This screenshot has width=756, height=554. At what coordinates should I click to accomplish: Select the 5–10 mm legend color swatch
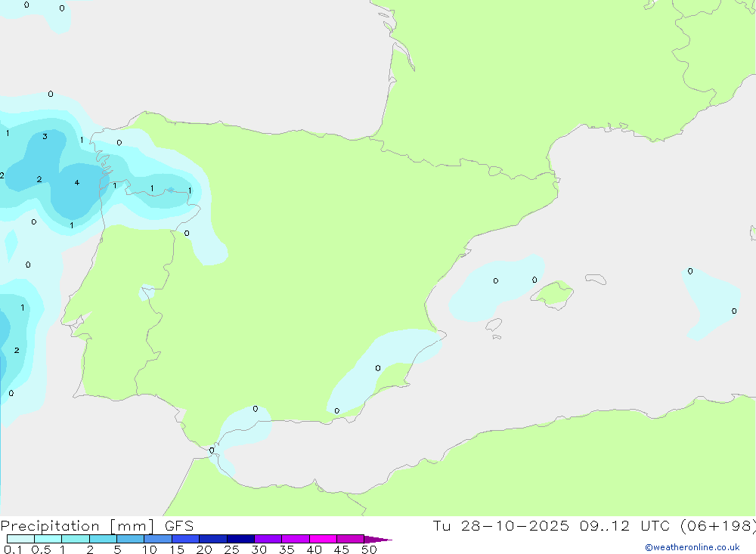pyautogui.click(x=130, y=539)
